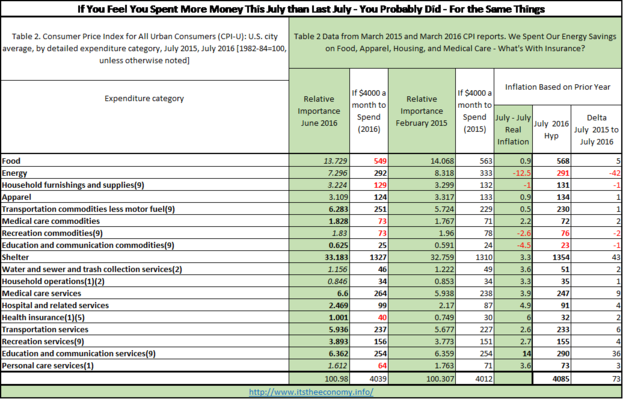
Task: Click the Energy 2015 importance value 8.318
Action: tap(443, 173)
